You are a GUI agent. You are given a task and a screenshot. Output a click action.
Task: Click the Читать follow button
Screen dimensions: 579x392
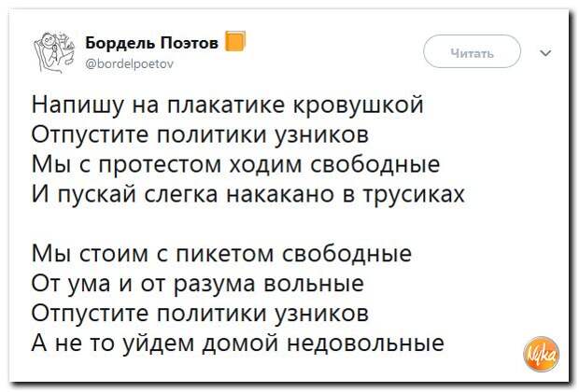472,51
